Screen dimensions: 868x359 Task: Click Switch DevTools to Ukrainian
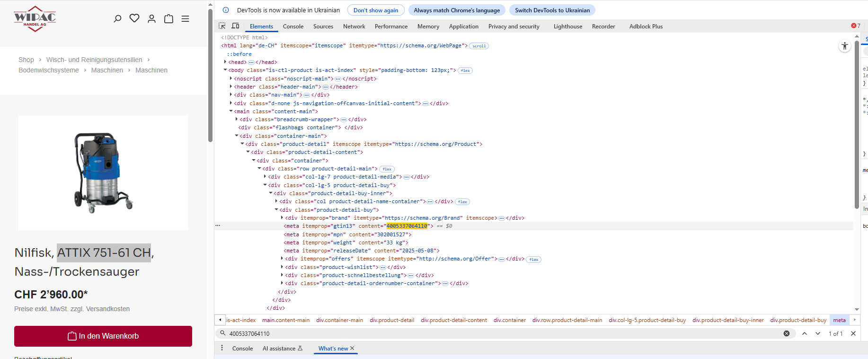(x=552, y=10)
